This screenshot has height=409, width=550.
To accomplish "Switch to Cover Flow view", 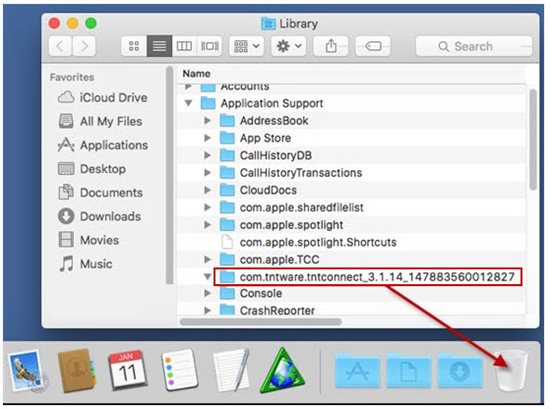I will pyautogui.click(x=209, y=46).
